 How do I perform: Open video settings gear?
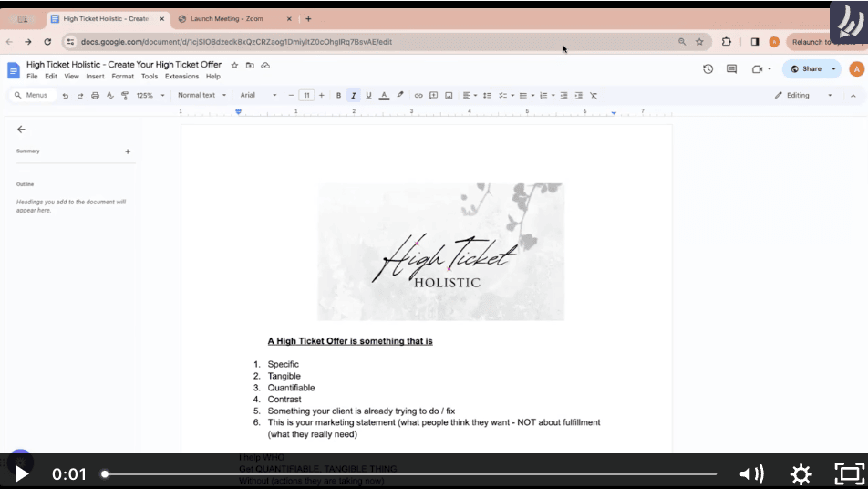click(x=801, y=474)
